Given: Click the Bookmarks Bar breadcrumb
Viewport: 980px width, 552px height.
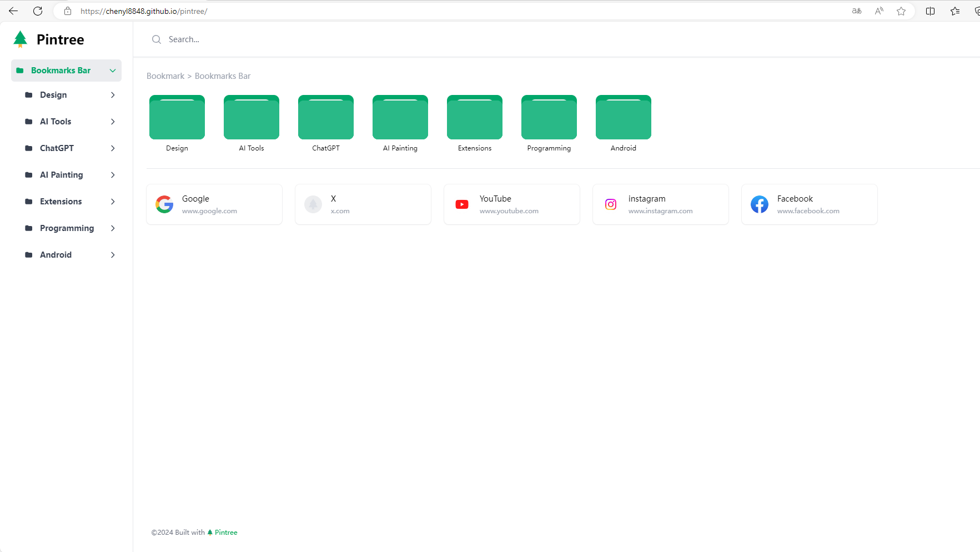Looking at the screenshot, I should pyautogui.click(x=223, y=76).
